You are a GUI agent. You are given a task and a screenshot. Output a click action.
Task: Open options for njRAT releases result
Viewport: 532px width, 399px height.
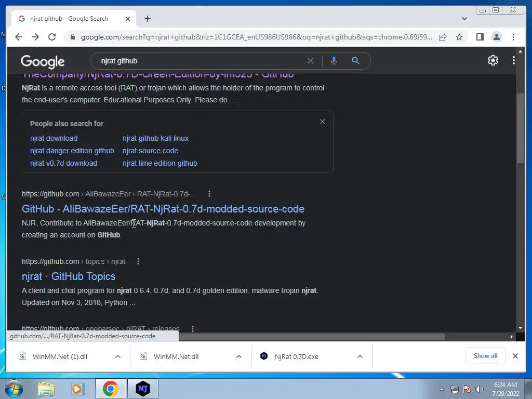pyautogui.click(x=193, y=328)
